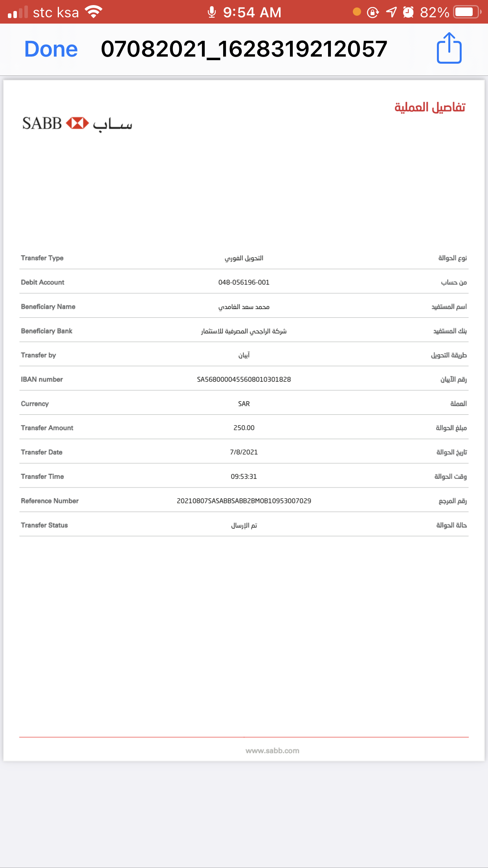The width and height of the screenshot is (488, 868).
Task: Tap the SABB bank logo
Action: click(77, 124)
